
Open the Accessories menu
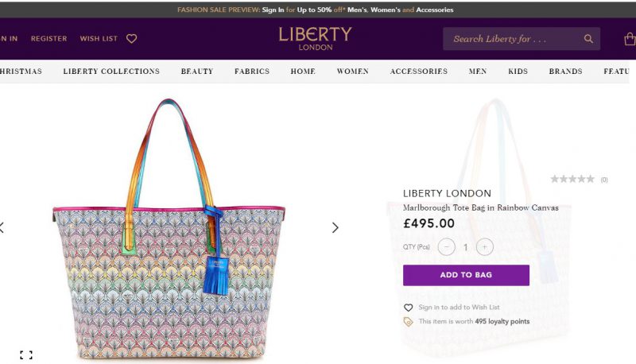419,72
